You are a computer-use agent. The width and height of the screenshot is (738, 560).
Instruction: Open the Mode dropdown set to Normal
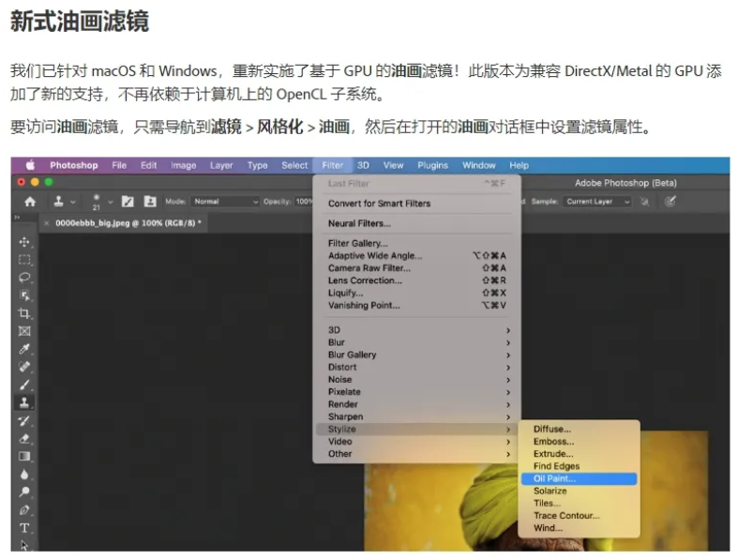pyautogui.click(x=225, y=202)
